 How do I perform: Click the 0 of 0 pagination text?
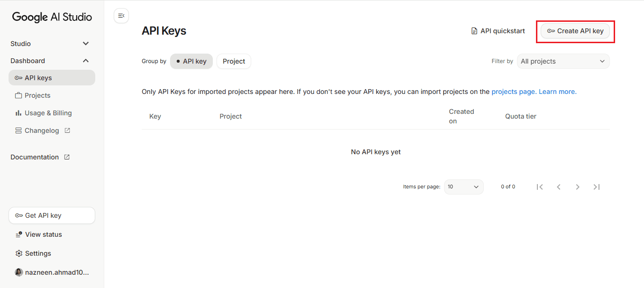click(508, 187)
